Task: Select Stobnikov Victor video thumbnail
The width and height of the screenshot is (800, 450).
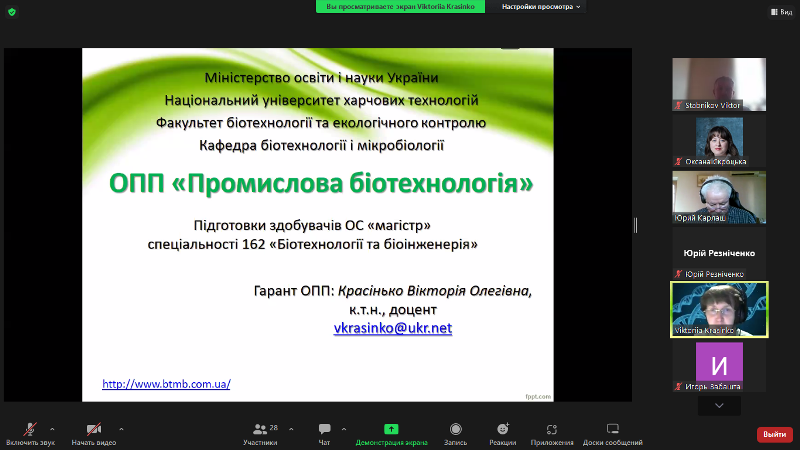Action: coord(719,84)
